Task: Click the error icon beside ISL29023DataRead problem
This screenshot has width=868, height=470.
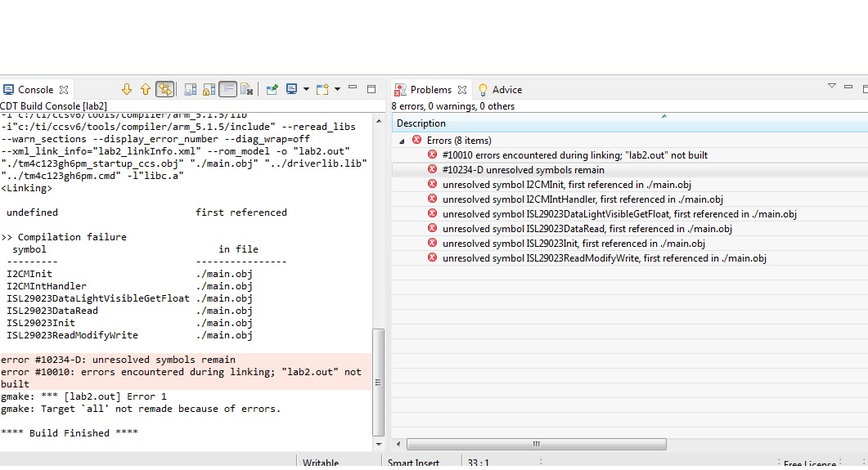Action: point(432,228)
